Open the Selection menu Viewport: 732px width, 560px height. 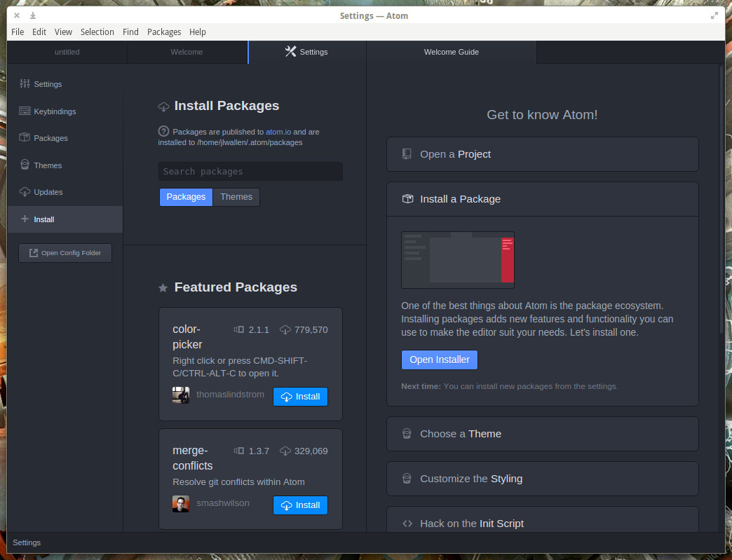click(97, 32)
